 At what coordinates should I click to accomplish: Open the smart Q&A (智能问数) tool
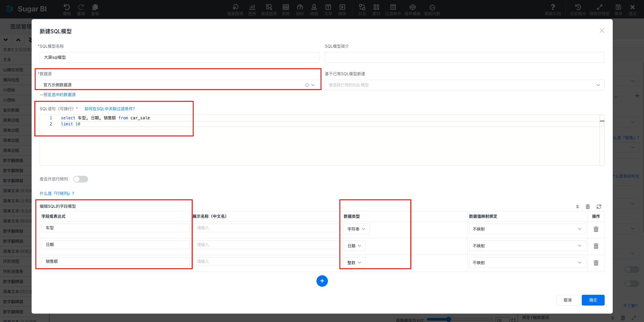coord(432,9)
